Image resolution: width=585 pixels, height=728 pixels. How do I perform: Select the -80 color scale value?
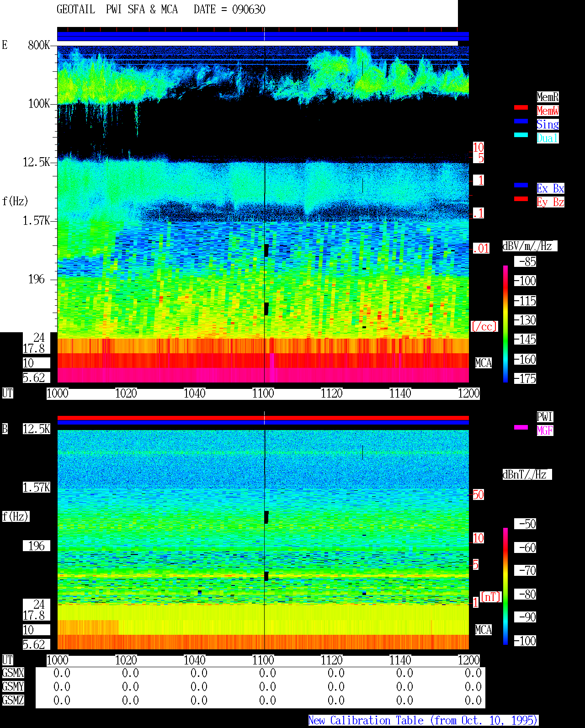click(526, 594)
